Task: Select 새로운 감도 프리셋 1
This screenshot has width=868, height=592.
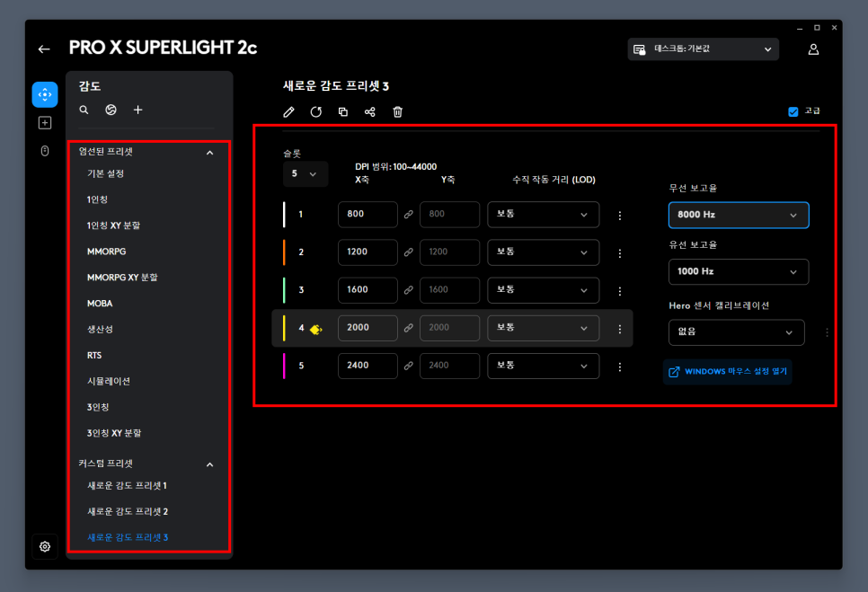Action: [127, 486]
